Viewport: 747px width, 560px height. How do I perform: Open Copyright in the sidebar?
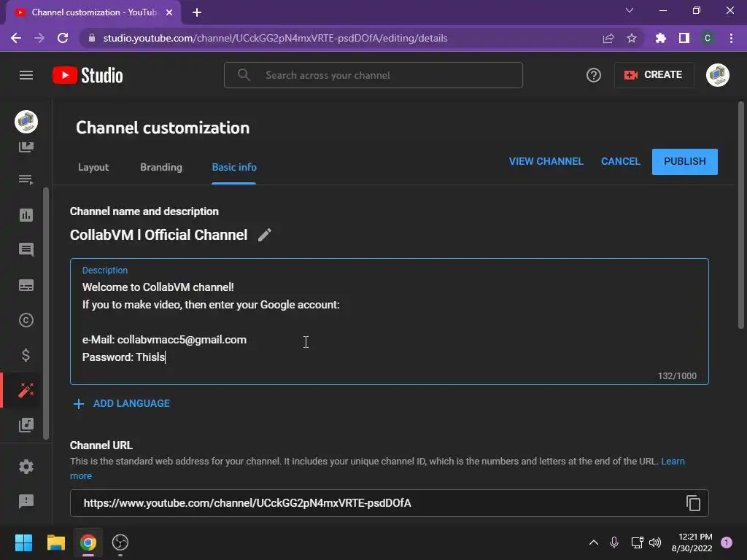[26, 320]
